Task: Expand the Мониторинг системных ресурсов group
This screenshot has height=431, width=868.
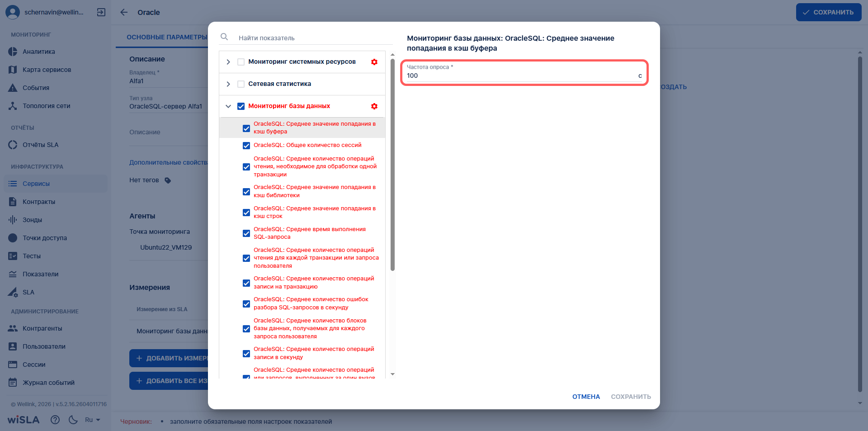Action: 228,62
